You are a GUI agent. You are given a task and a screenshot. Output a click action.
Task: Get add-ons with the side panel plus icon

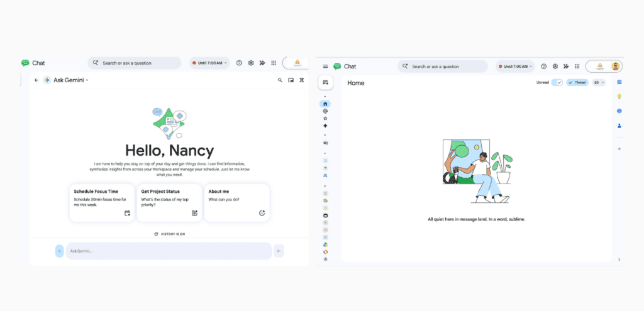pos(619,149)
